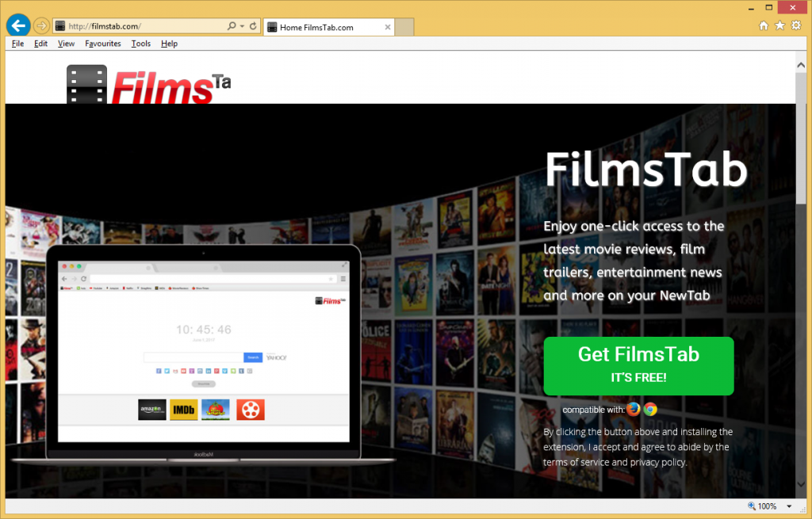Maximize the browser window

click(769, 8)
